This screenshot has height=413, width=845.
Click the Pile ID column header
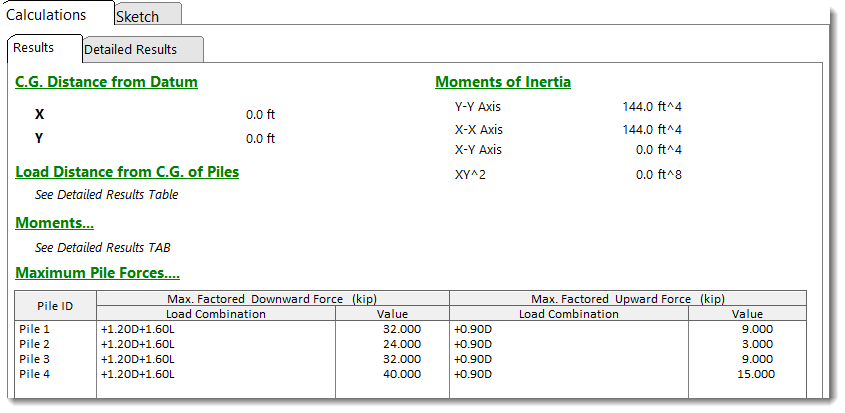[x=55, y=305]
